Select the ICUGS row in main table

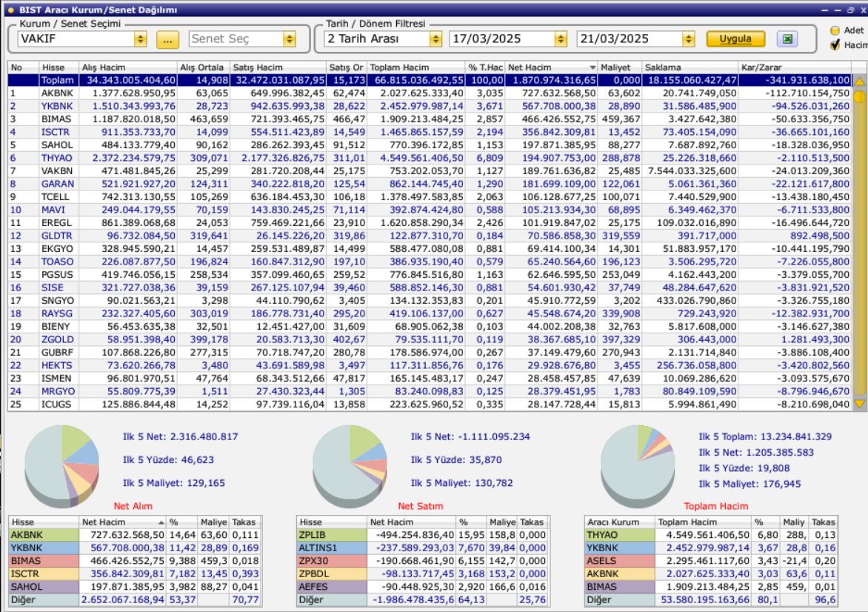click(430, 405)
